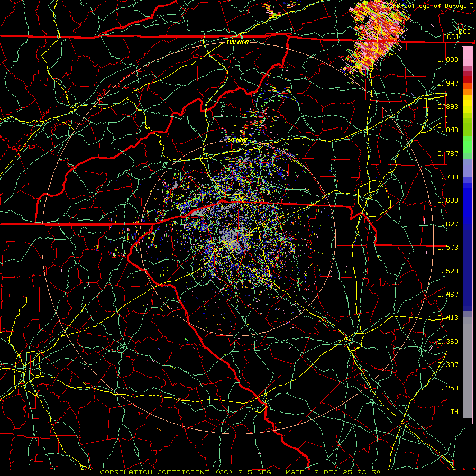Pick the pink segment at the color bar top
The height and width of the screenshot is (476, 476).
[x=467, y=57]
